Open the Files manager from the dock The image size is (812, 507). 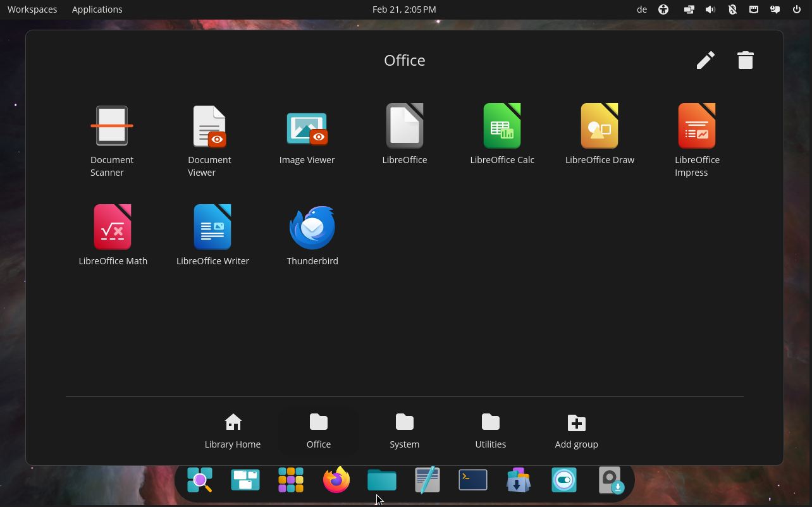(x=382, y=480)
